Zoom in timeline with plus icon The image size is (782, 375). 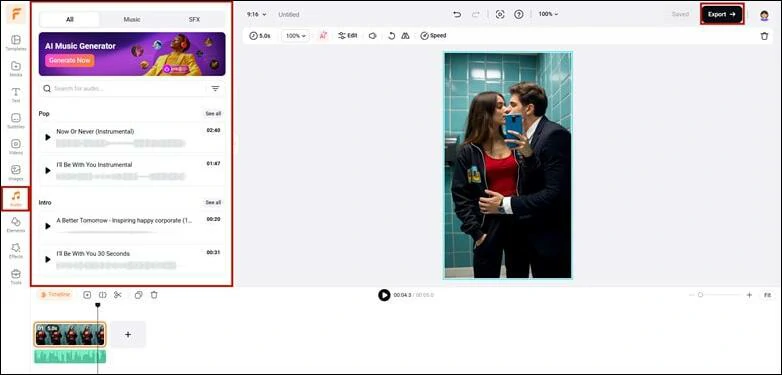749,295
